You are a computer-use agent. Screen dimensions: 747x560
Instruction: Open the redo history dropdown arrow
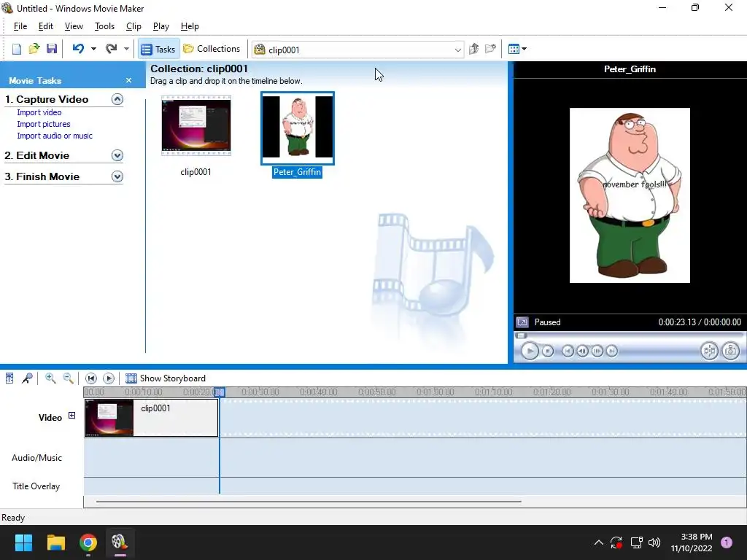126,49
